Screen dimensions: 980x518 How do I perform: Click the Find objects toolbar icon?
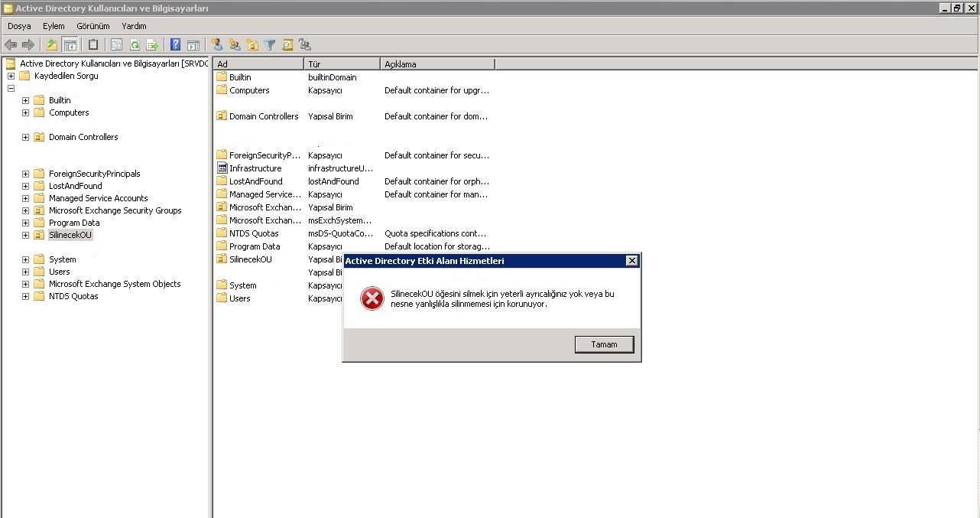coord(287,45)
